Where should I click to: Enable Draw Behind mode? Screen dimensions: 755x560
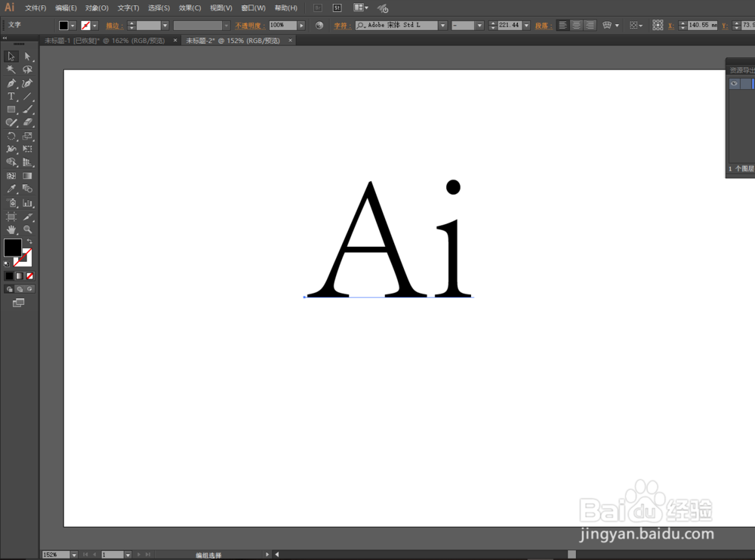20,289
